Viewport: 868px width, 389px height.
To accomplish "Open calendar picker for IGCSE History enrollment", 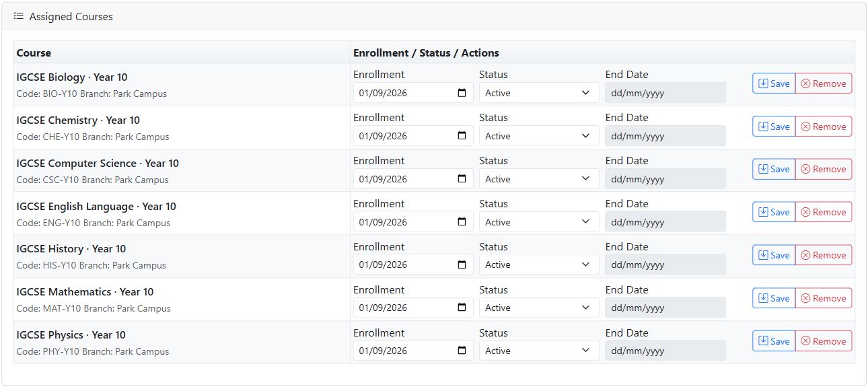I will click(x=462, y=264).
